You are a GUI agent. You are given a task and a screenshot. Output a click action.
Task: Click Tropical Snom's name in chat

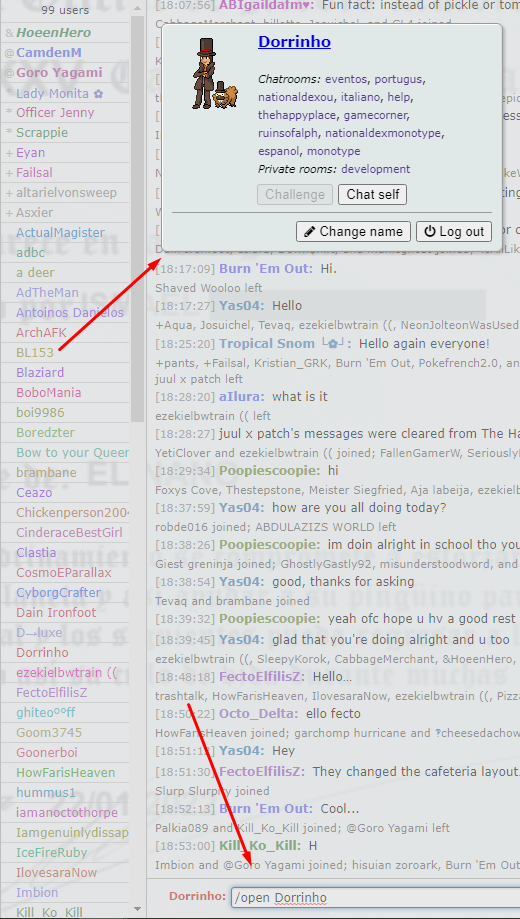285,343
